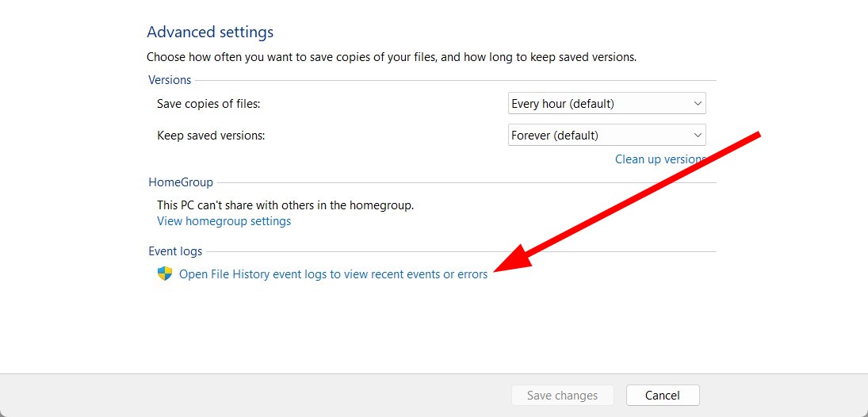Click the Cancel button
Screen dimensions: 868x417
point(663,396)
